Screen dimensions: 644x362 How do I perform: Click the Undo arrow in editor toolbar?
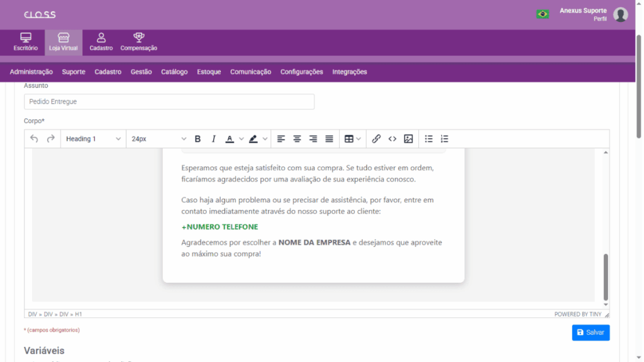[x=35, y=139]
